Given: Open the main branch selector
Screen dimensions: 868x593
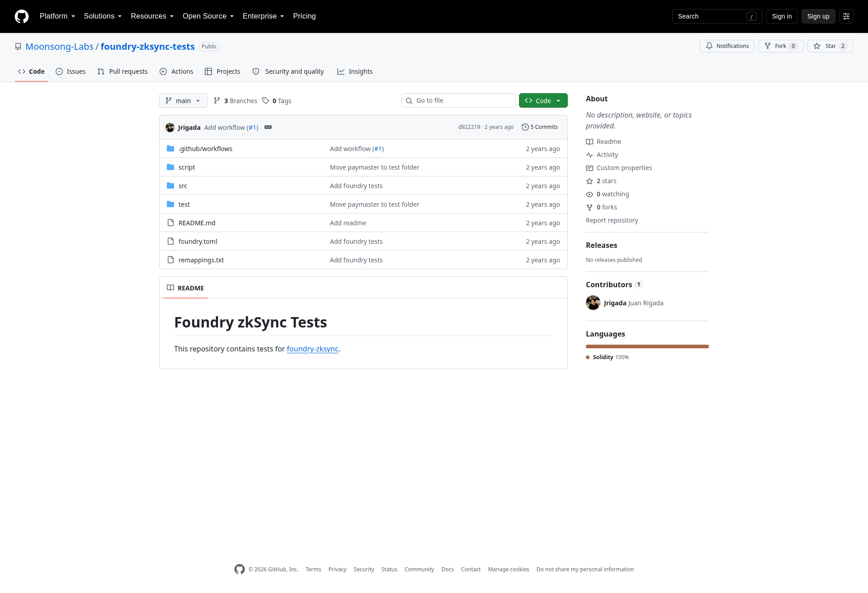Looking at the screenshot, I should [x=183, y=100].
